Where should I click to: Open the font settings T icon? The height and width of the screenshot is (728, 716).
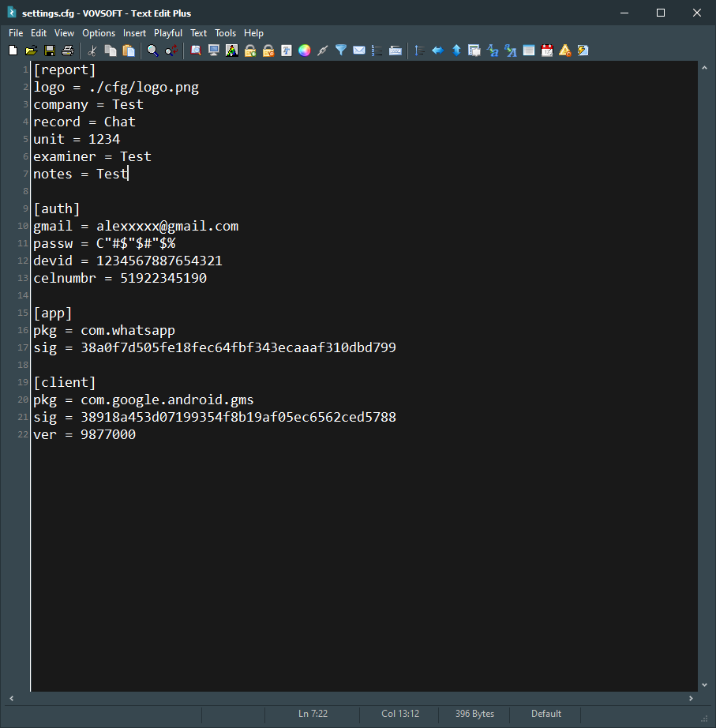tap(286, 51)
